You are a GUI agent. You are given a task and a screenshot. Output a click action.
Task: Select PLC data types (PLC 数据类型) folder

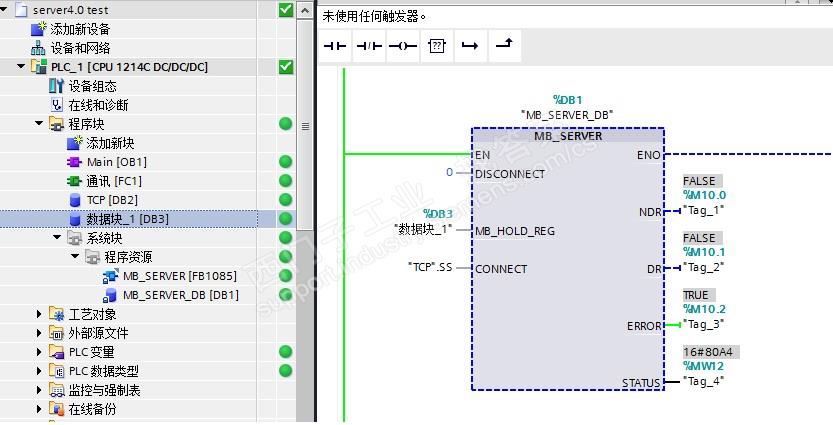pos(104,371)
